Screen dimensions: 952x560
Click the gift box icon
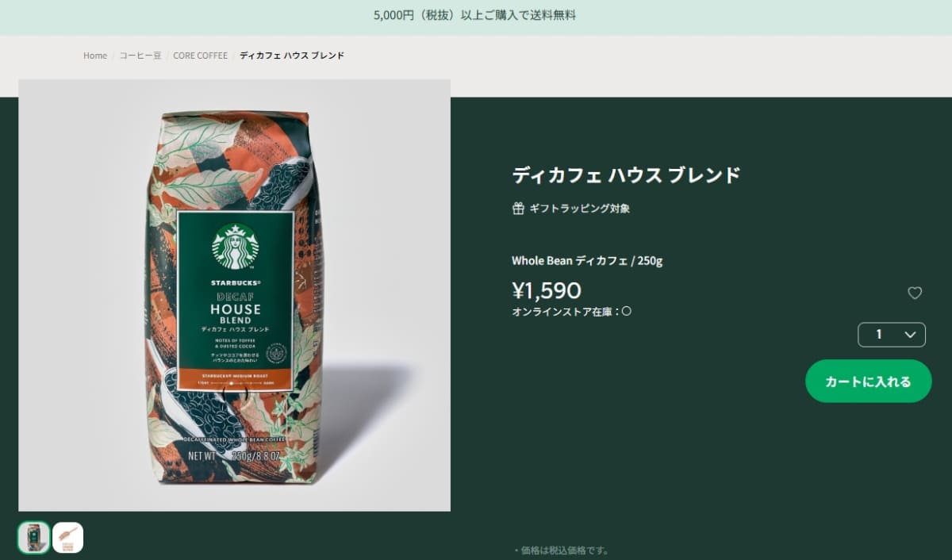coord(518,209)
